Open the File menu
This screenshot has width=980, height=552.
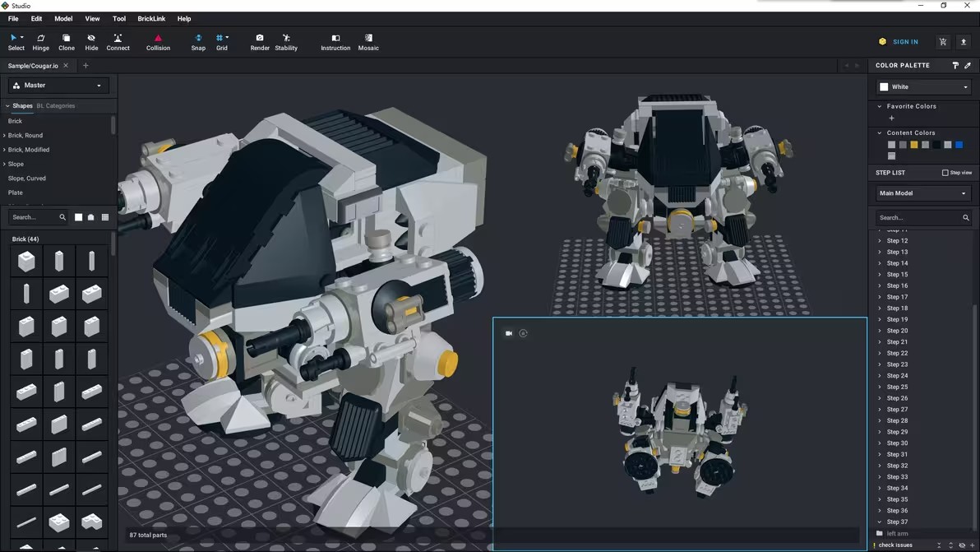pos(13,19)
